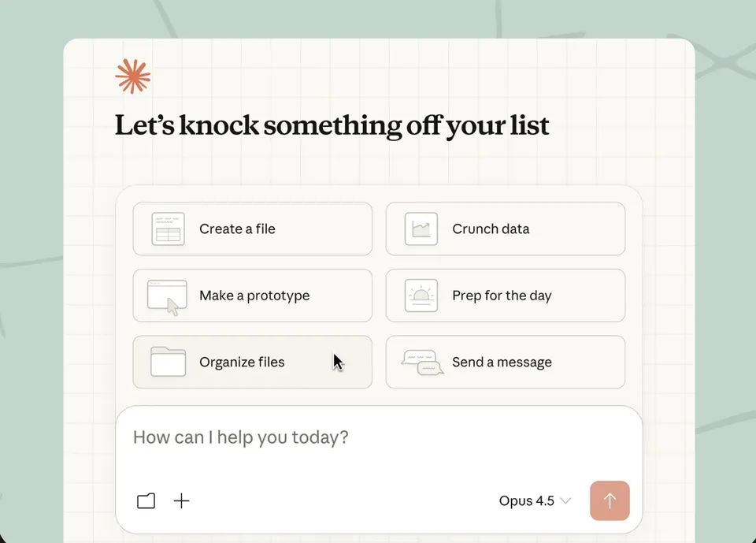This screenshot has height=543, width=756.
Task: Click the Make a prototype browser icon
Action: click(166, 296)
